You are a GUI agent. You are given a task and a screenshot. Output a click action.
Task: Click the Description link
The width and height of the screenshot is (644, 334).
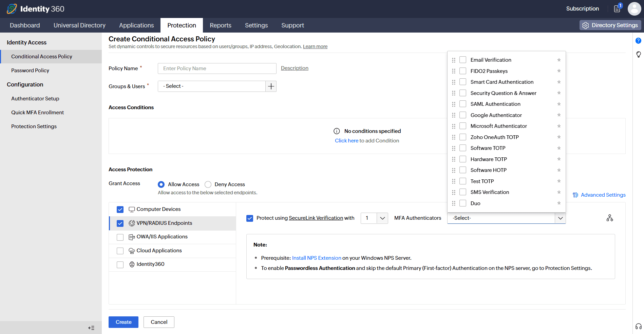[295, 68]
